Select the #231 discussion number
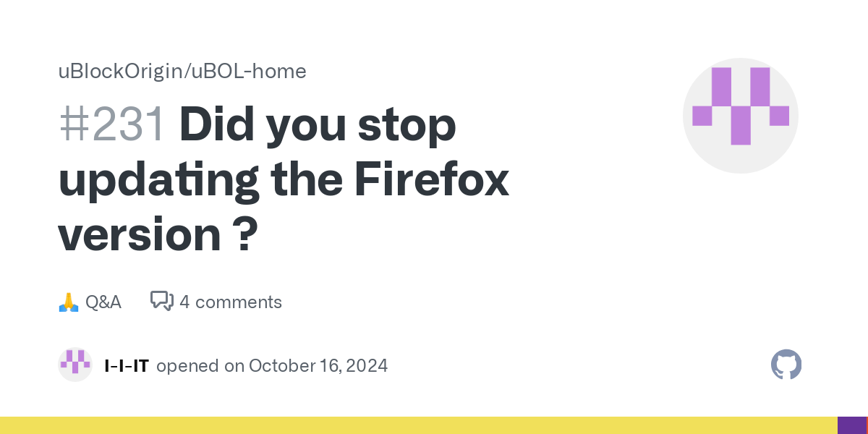Screen dimensions: 868x434 click(113, 125)
